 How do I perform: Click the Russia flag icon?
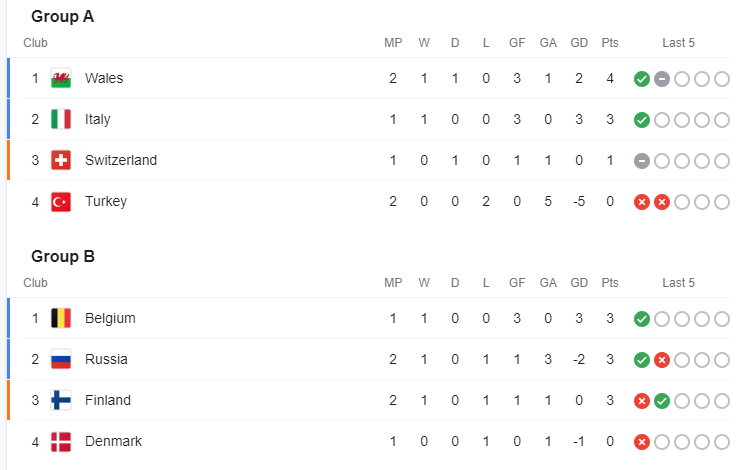(x=61, y=359)
